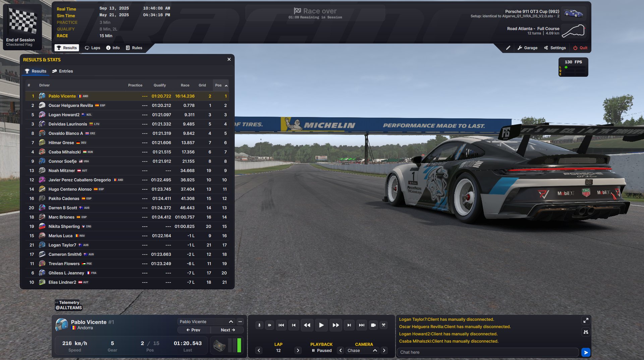Rewind the replay

pos(307,325)
